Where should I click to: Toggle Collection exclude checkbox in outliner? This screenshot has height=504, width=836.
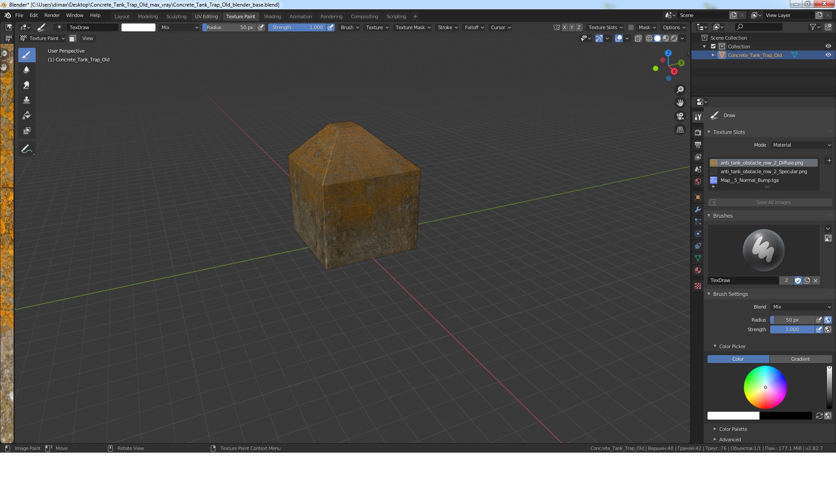(x=713, y=47)
